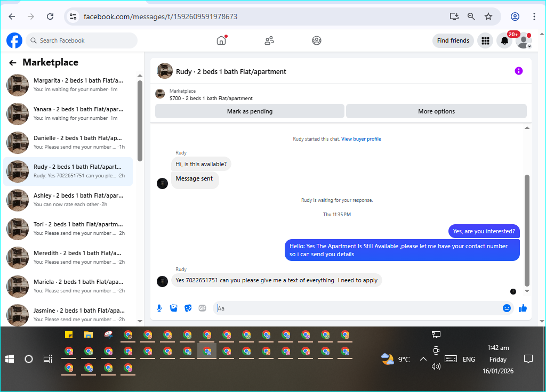Click the 'Hi, is this available?' message
Viewport: 546px width, 392px height.
201,164
